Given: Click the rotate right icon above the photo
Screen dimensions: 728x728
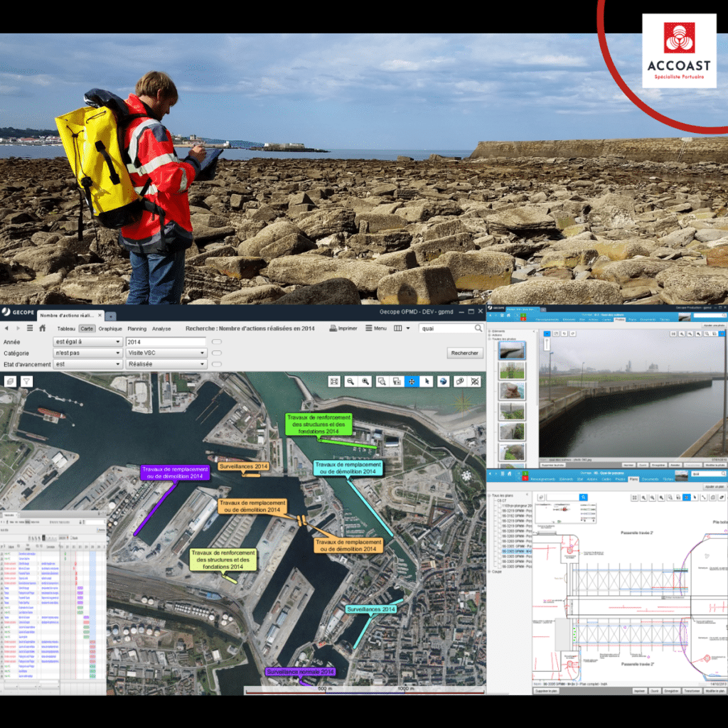Looking at the screenshot, I should (572, 333).
